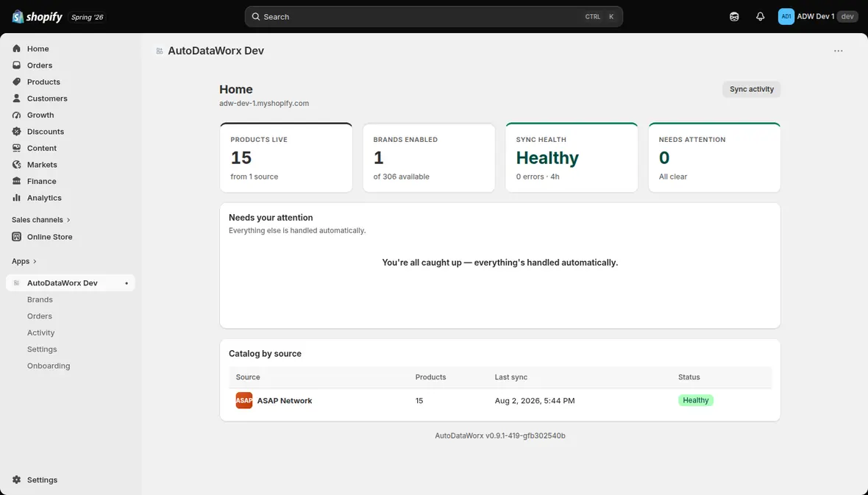Click the Sync activity button

751,89
